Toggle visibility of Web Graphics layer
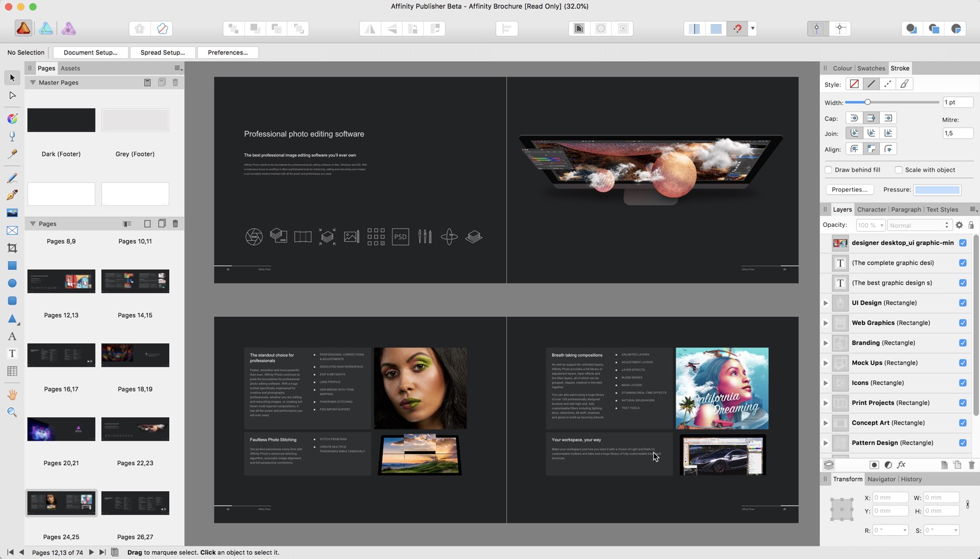Viewport: 980px width, 559px height. tap(962, 323)
